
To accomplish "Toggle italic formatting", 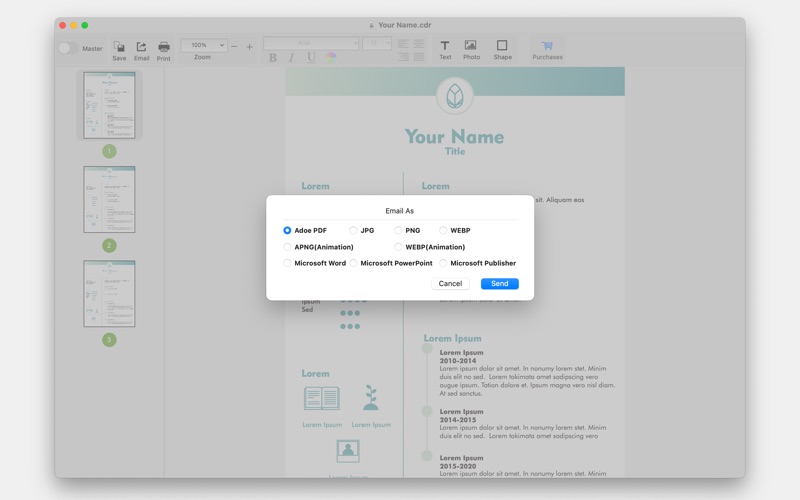I will (292, 58).
